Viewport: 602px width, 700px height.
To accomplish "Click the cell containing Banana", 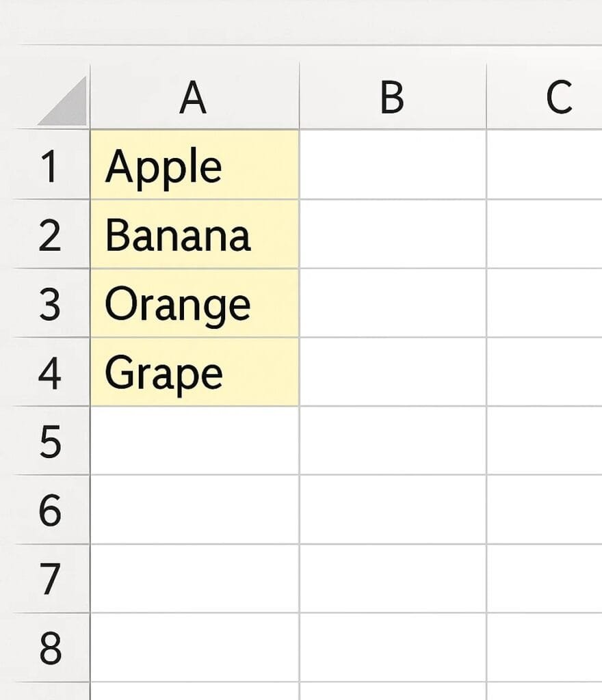I will click(x=194, y=234).
